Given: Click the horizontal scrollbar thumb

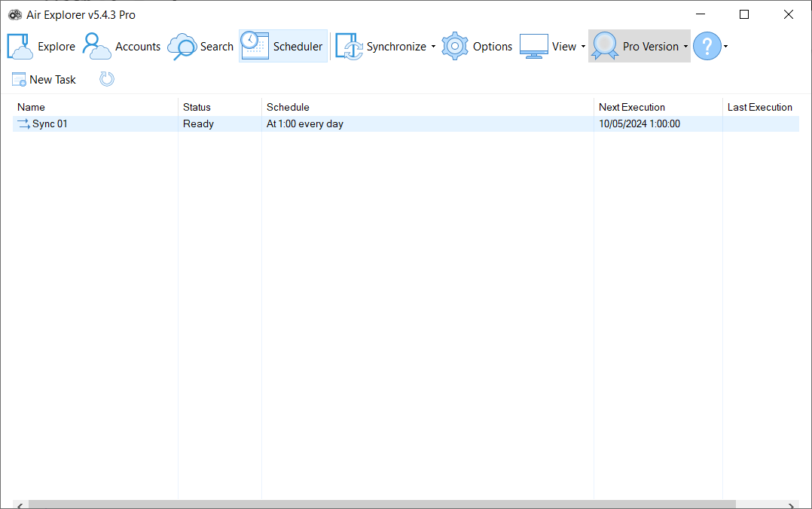Looking at the screenshot, I should 382,504.
